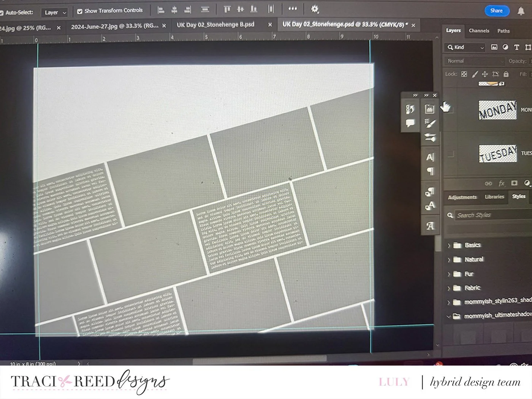This screenshot has width=532, height=399.
Task: Switch to the Layers tab
Action: pyautogui.click(x=453, y=30)
